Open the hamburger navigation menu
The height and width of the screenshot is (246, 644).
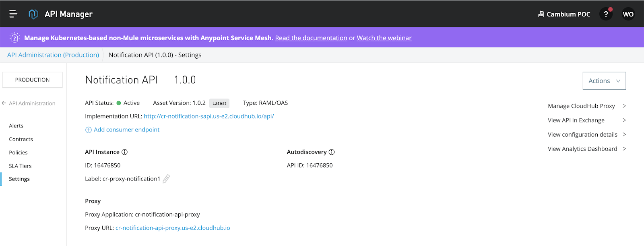(x=13, y=14)
